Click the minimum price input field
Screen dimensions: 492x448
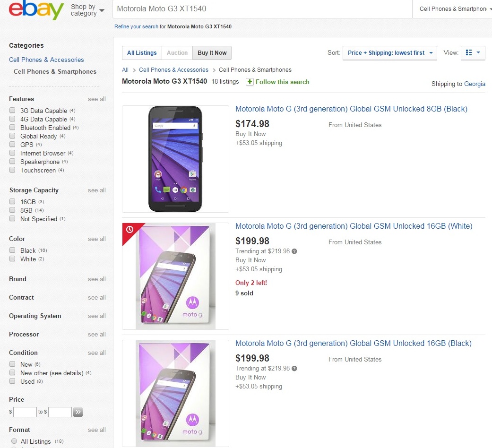tap(25, 412)
